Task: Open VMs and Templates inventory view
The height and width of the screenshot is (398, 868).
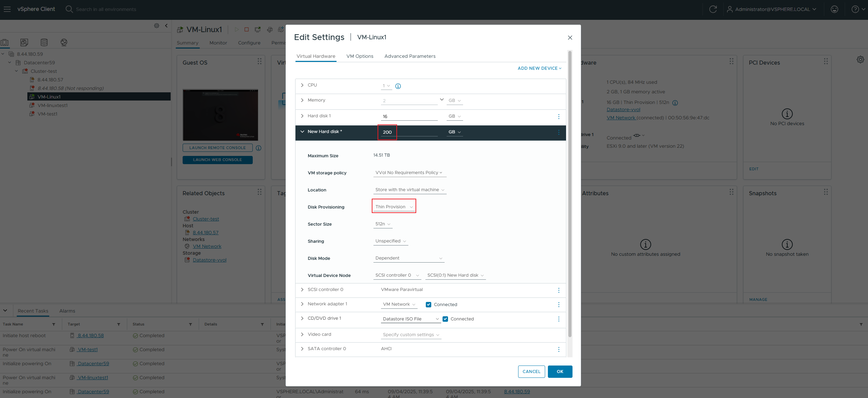Action: (x=24, y=42)
